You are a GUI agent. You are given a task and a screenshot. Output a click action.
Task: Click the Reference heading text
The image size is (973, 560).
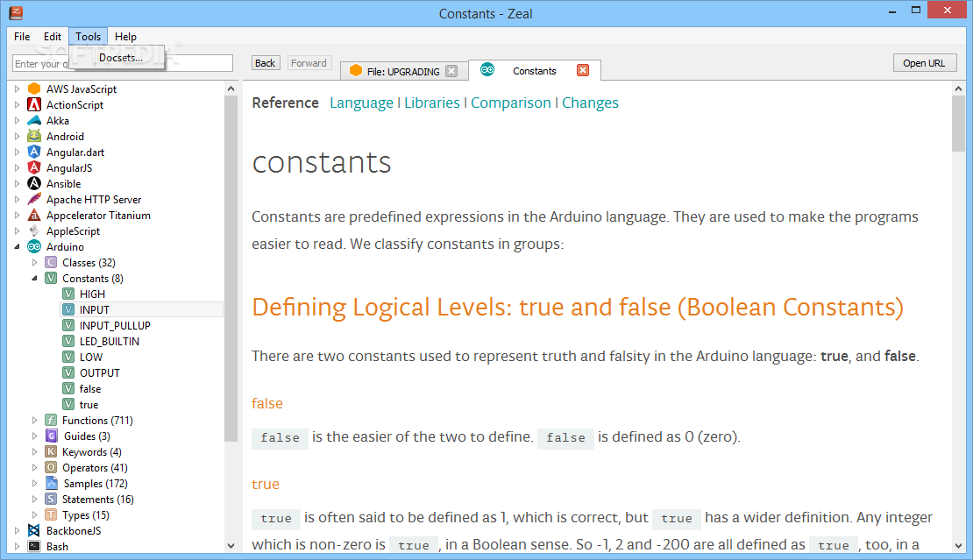286,103
